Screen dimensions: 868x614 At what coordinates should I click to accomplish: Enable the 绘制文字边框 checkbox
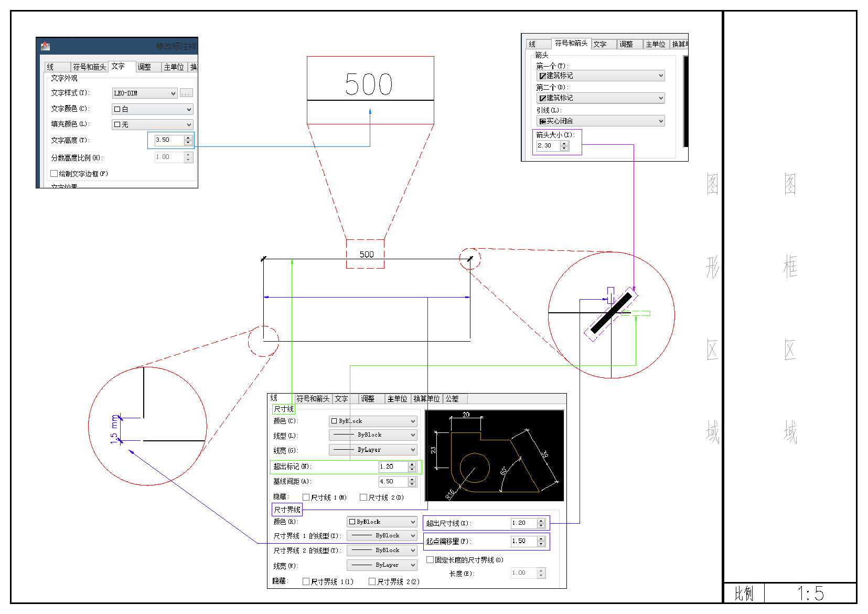(54, 174)
